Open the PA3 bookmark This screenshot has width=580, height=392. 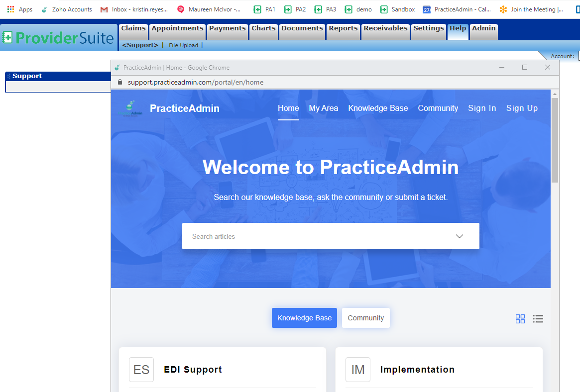[325, 9]
